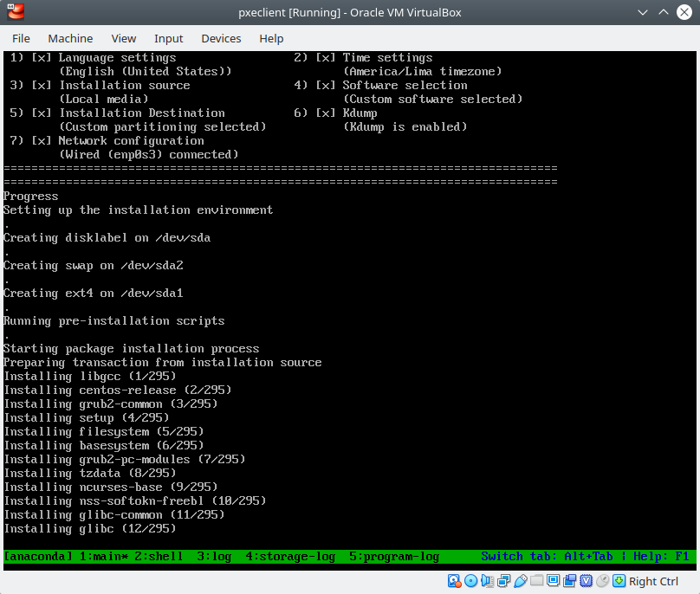This screenshot has height=594, width=700.
Task: Click the video capture status icon
Action: (570, 581)
